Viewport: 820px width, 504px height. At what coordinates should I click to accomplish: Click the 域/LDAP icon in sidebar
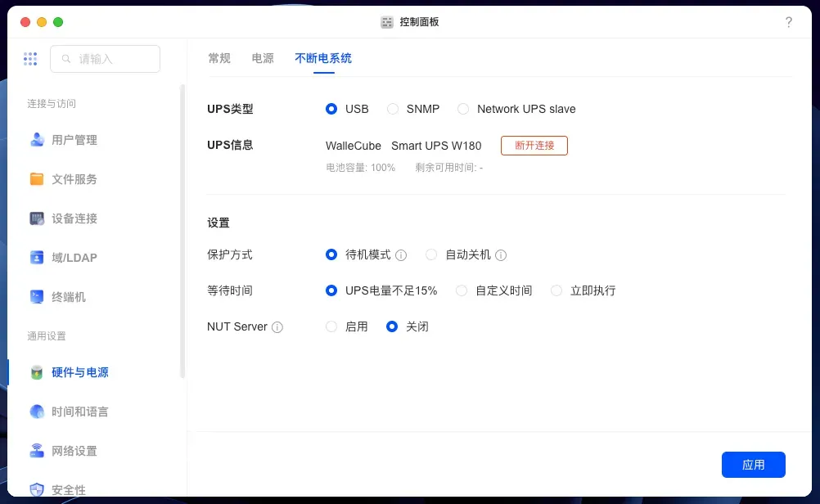[37, 258]
